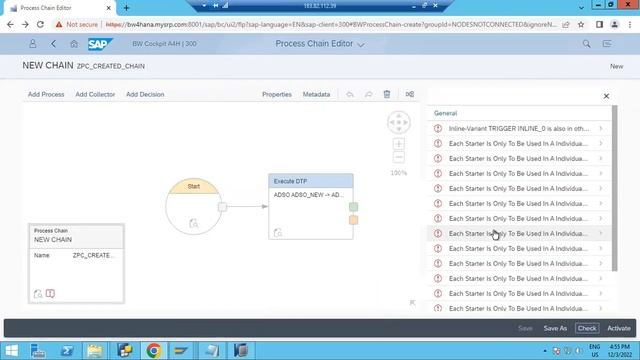Click the auto-layout icon in toolbar
The height and width of the screenshot is (360, 640).
pos(410,94)
